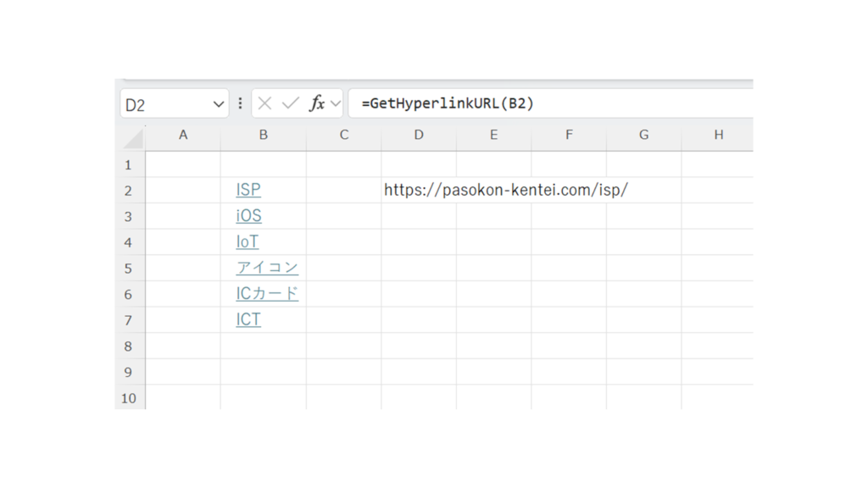This screenshot has width=868, height=488.
Task: Select cell D2 containing the pasokon-kentei URL
Action: (419, 190)
